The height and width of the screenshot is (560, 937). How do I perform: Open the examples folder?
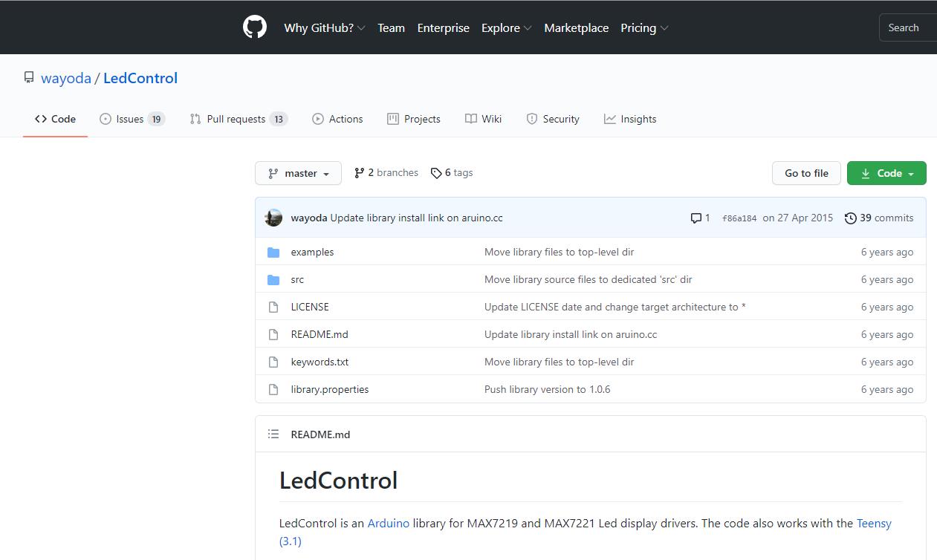312,252
